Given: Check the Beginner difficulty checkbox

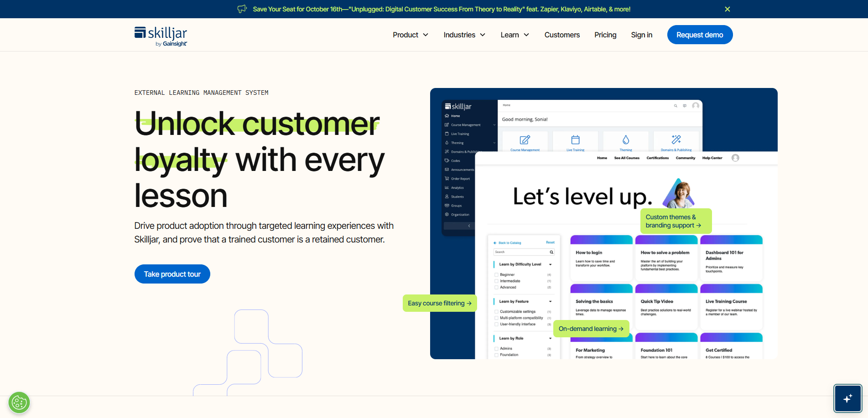Looking at the screenshot, I should (x=496, y=275).
